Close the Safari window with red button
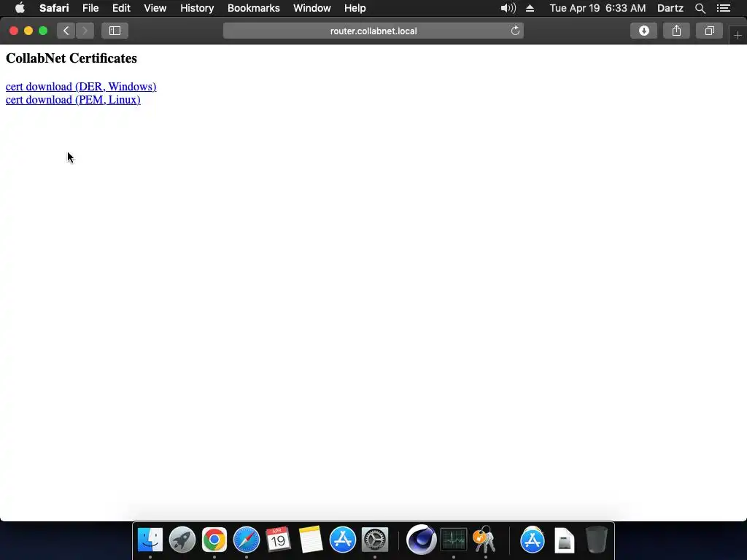Viewport: 747px width, 560px height. pos(14,31)
